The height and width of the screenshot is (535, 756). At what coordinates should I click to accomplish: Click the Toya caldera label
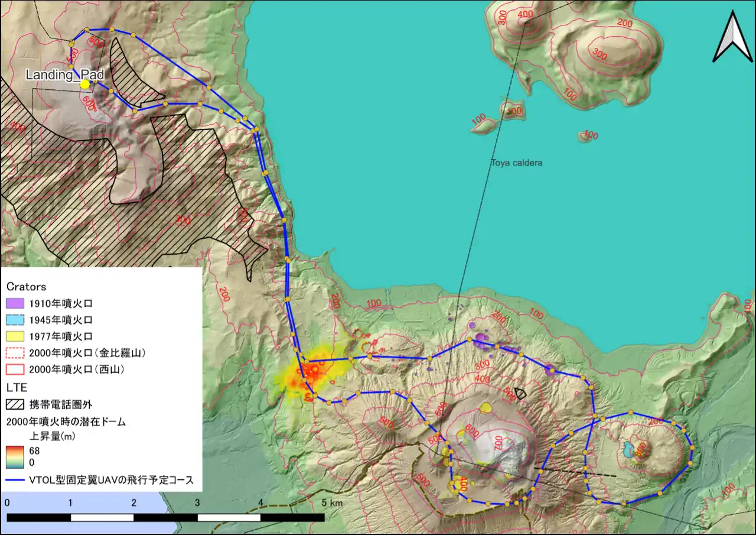tap(516, 163)
